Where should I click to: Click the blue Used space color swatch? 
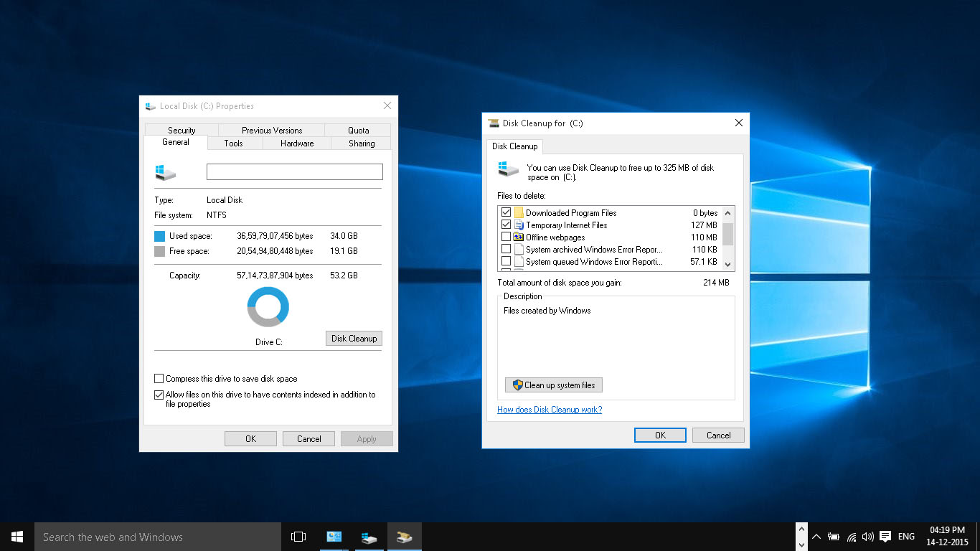pyautogui.click(x=159, y=236)
